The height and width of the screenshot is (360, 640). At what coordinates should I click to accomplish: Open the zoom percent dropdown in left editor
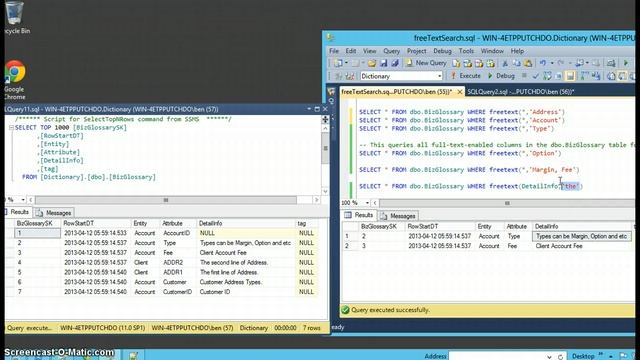(x=23, y=200)
